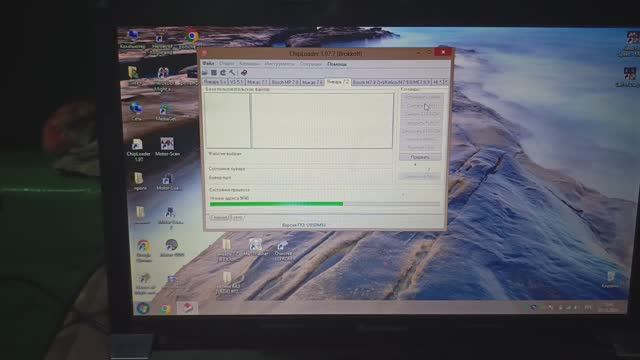Image resolution: width=640 pixels, height=360 pixels.
Task: Click the large right file list pane
Action: click(x=322, y=120)
